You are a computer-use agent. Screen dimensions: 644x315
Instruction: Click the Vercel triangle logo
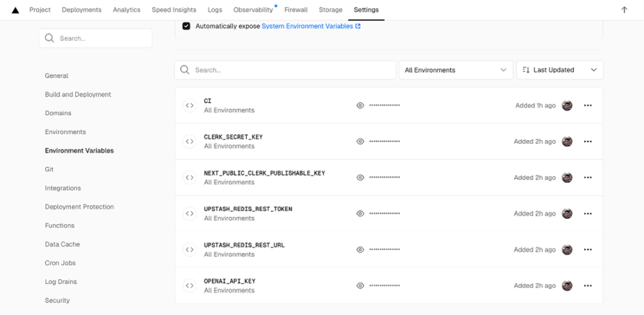[15, 10]
